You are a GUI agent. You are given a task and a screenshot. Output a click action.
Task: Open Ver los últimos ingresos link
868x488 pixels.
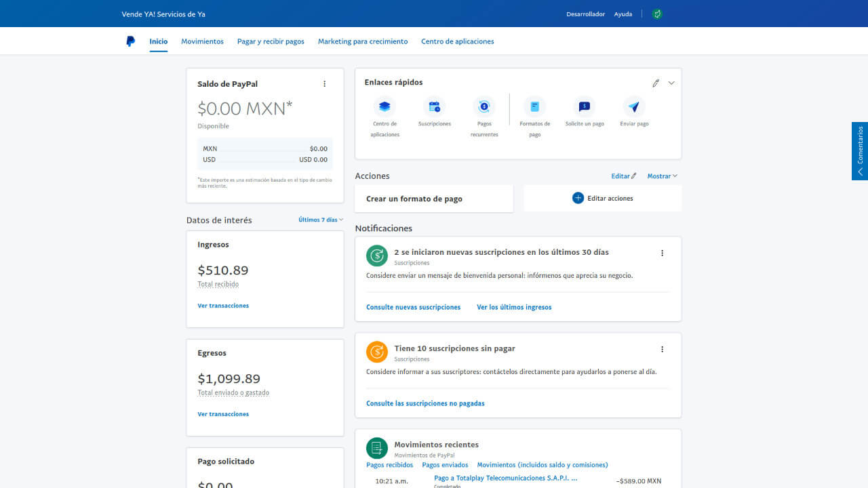(514, 307)
